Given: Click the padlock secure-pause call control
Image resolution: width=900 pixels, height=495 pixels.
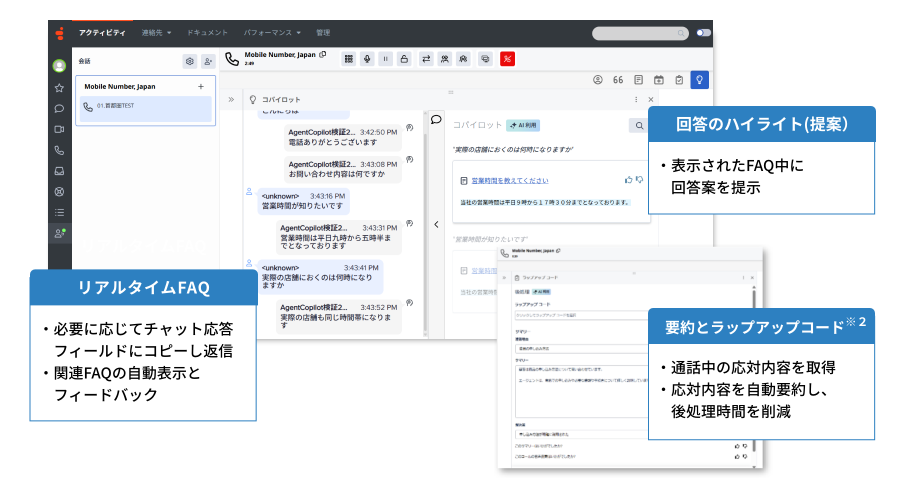Looking at the screenshot, I should [x=404, y=59].
